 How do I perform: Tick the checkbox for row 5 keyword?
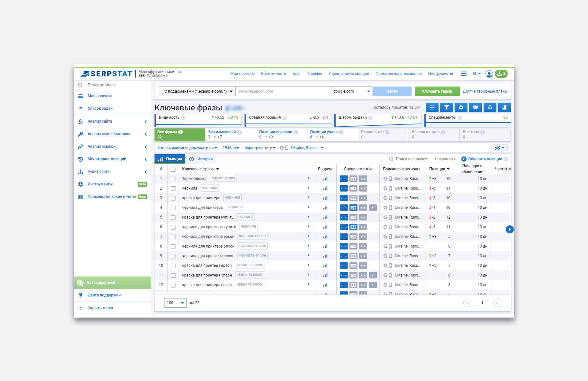(x=173, y=218)
